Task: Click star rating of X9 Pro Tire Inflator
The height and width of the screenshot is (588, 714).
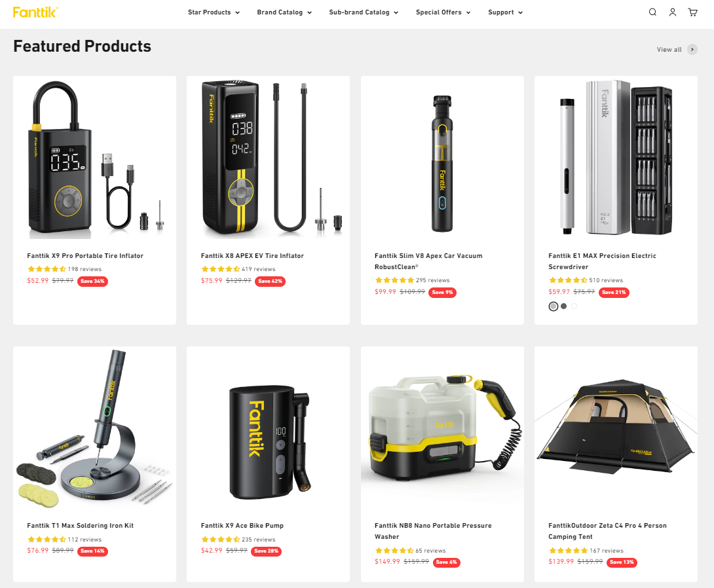Action: pyautogui.click(x=47, y=269)
